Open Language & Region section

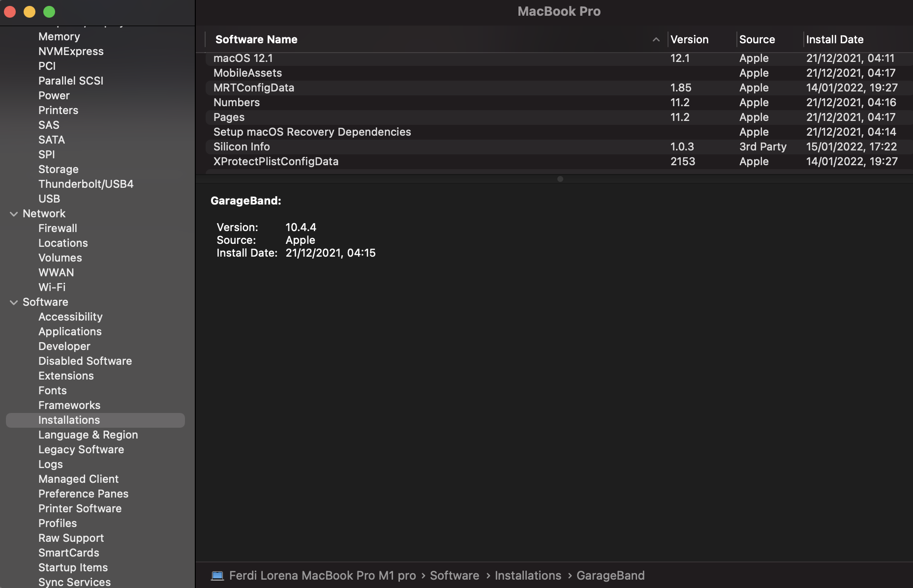[x=88, y=435]
